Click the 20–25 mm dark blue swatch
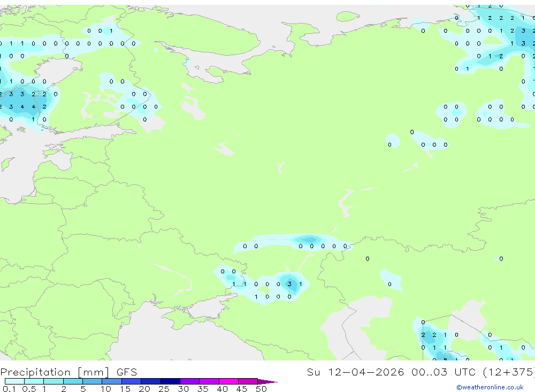The width and height of the screenshot is (535, 392). (x=150, y=381)
